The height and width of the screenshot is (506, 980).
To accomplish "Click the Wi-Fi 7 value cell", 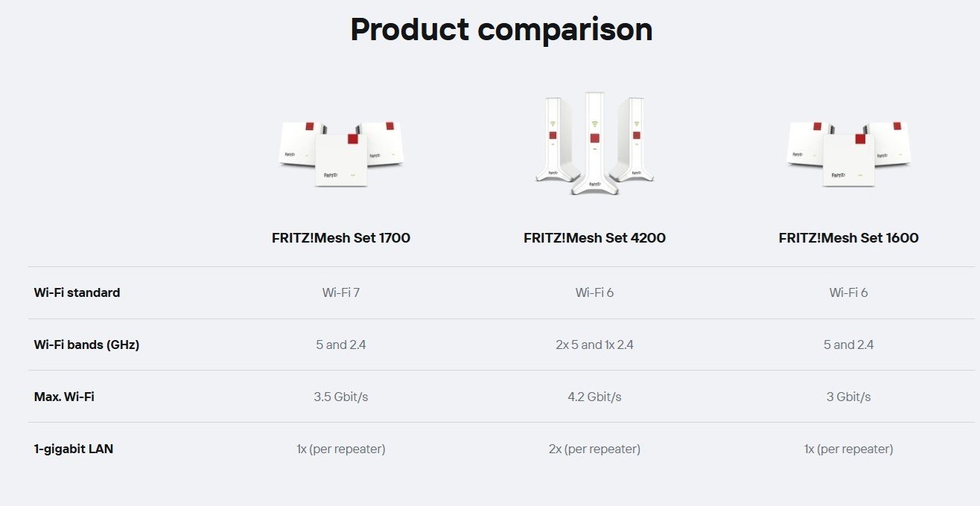I will tap(341, 292).
